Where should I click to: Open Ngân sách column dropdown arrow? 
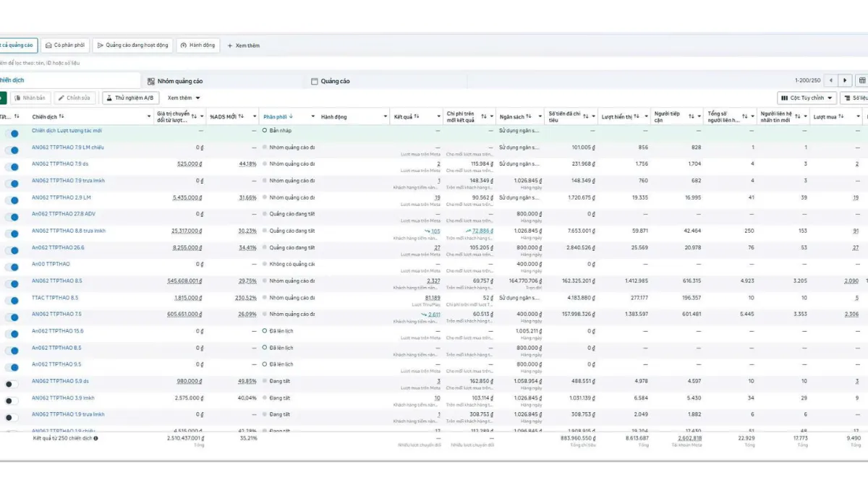click(540, 116)
